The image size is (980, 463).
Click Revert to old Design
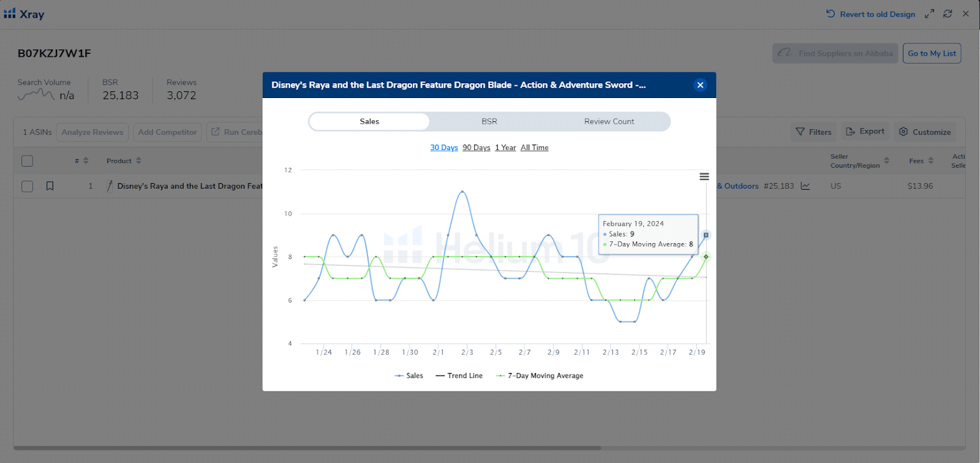pos(870,14)
